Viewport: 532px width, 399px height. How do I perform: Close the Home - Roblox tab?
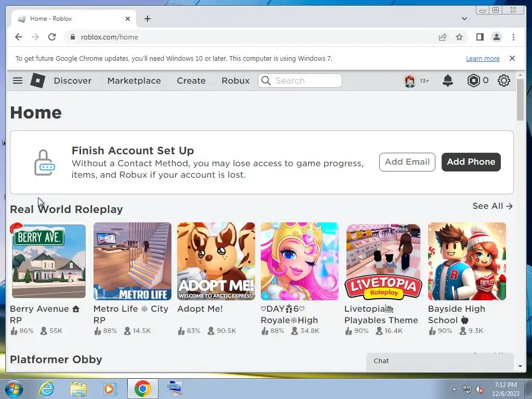[128, 19]
